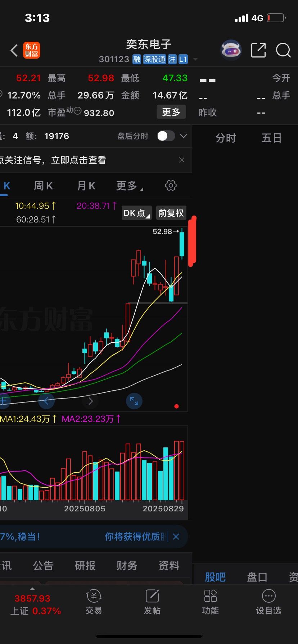
Task: Tap the 最低 47.33 value
Action: (175, 78)
